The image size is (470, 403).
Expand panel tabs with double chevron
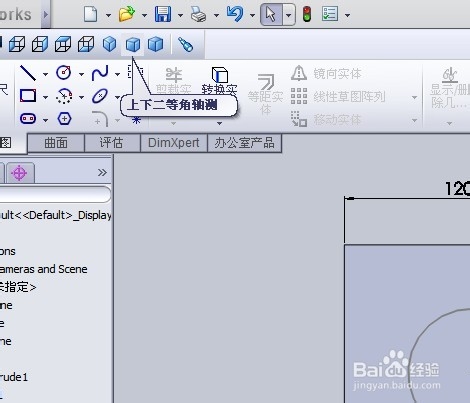point(102,172)
